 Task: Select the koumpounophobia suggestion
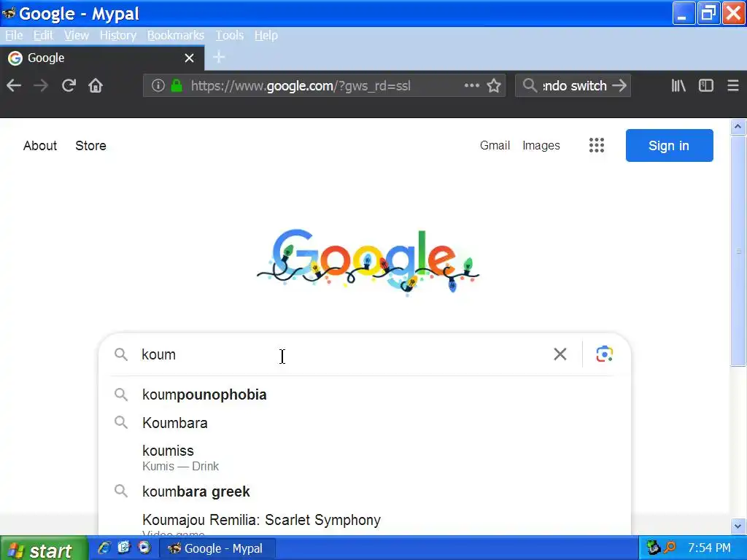(x=365, y=394)
